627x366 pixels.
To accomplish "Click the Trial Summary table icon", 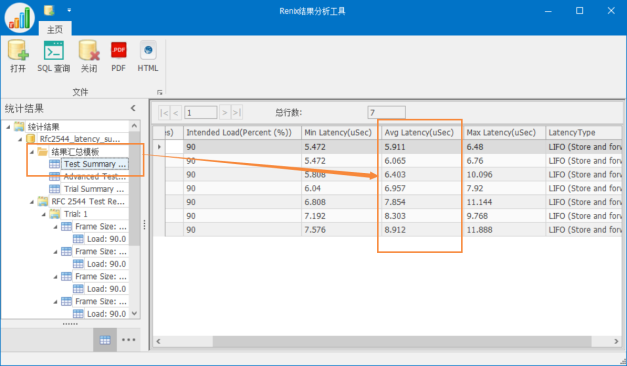I will [54, 189].
